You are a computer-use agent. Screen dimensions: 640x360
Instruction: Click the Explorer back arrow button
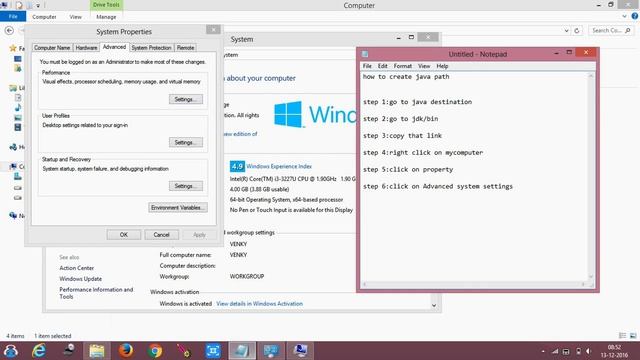[x=9, y=30]
